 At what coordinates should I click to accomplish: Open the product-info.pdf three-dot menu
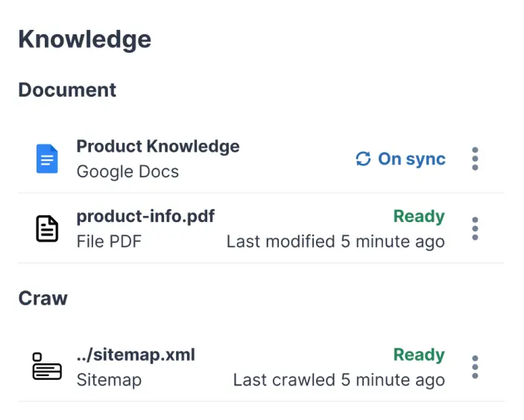point(475,229)
